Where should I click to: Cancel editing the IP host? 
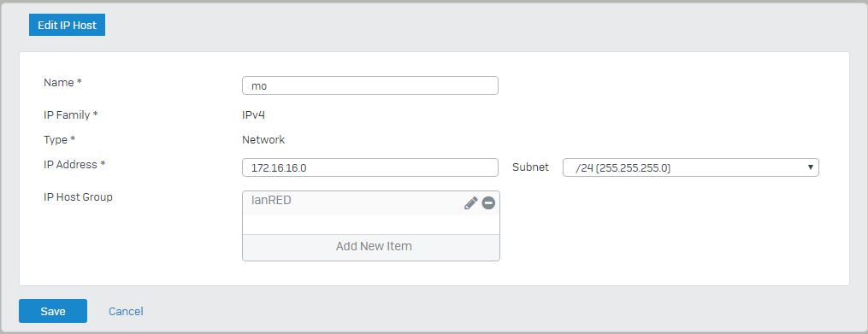[x=126, y=311]
